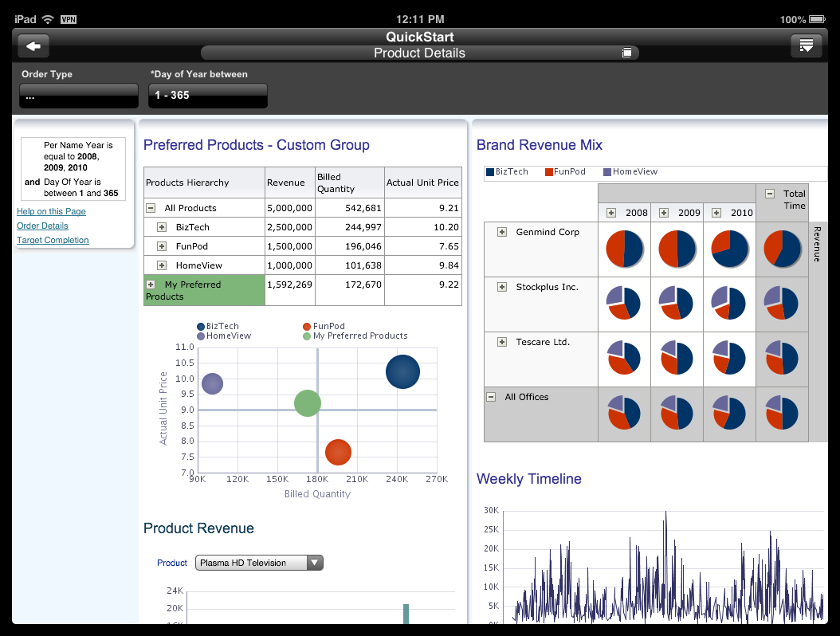This screenshot has height=636, width=840.
Task: Expand the FunPod product row
Action: click(162, 246)
